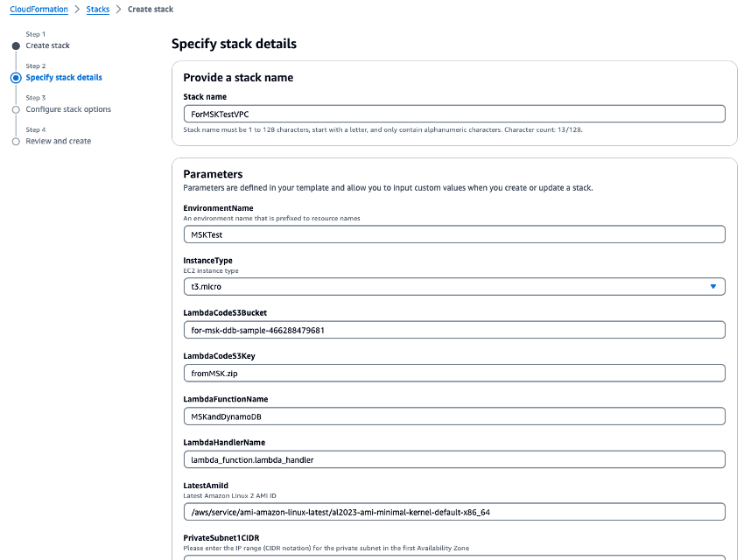Click the LambdaCodeS3Key field showing fromMSK.zip
This screenshot has width=744, height=560.
[453, 373]
